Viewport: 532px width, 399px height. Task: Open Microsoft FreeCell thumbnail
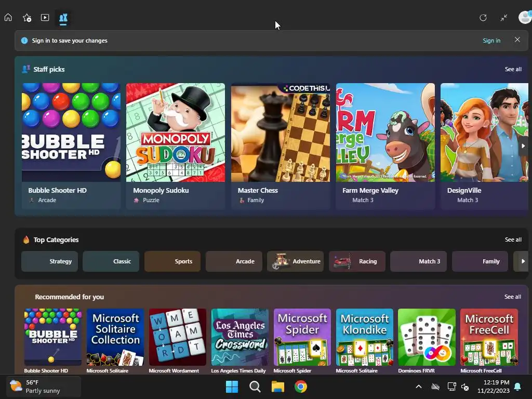point(489,337)
